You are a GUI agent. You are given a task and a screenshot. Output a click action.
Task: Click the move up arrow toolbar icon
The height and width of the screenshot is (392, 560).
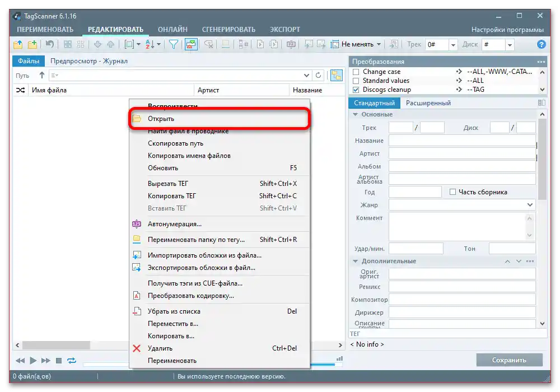pos(111,44)
